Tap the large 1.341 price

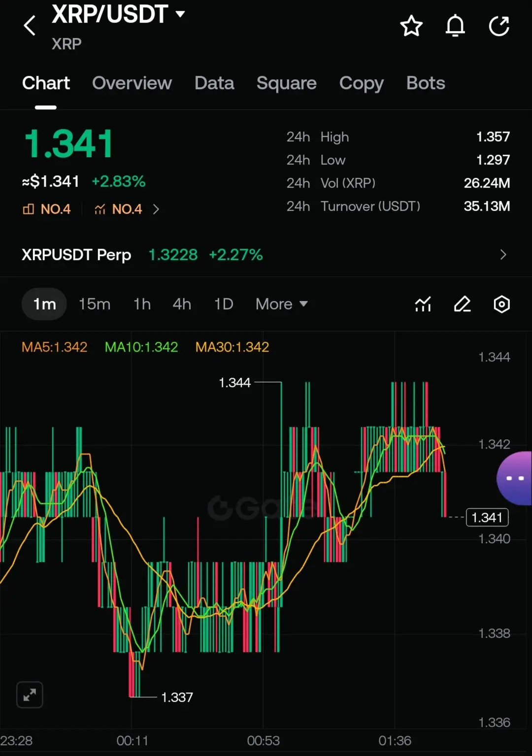point(68,144)
